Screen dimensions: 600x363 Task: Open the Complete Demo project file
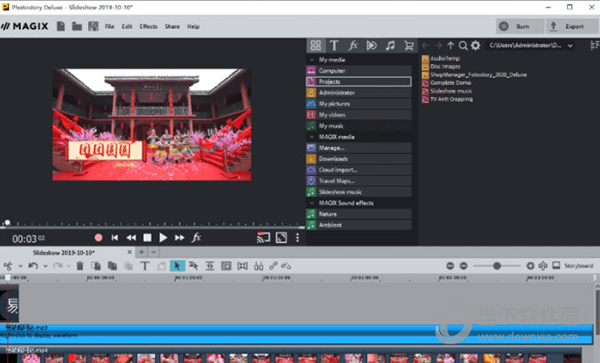pyautogui.click(x=447, y=83)
